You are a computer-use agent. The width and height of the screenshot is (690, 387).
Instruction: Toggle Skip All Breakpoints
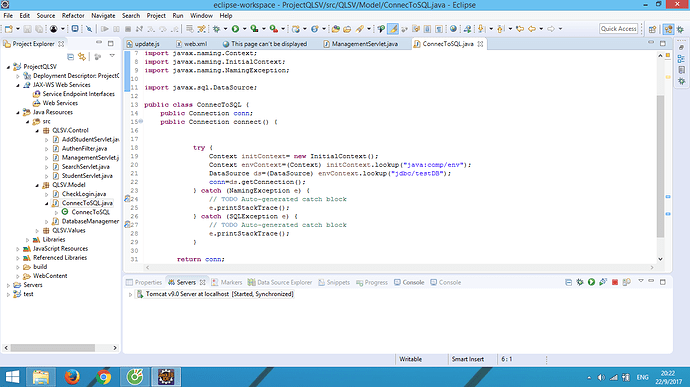[x=89, y=29]
